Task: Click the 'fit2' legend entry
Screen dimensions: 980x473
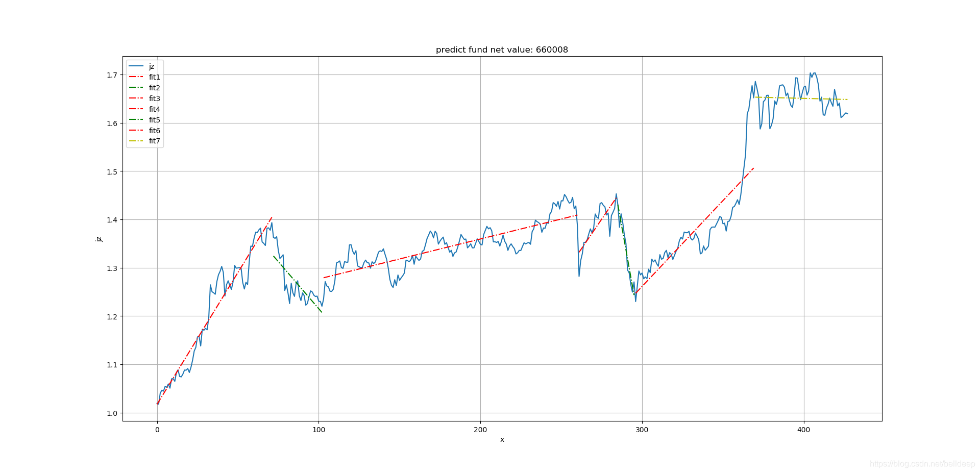Action: (x=144, y=88)
